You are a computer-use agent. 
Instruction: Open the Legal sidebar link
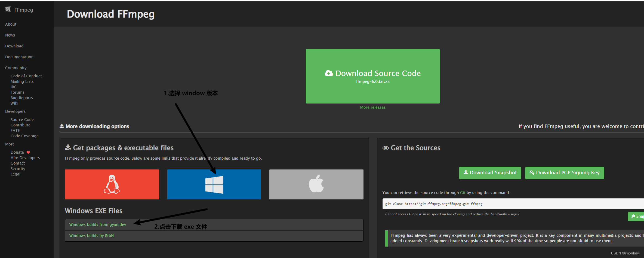[16, 174]
